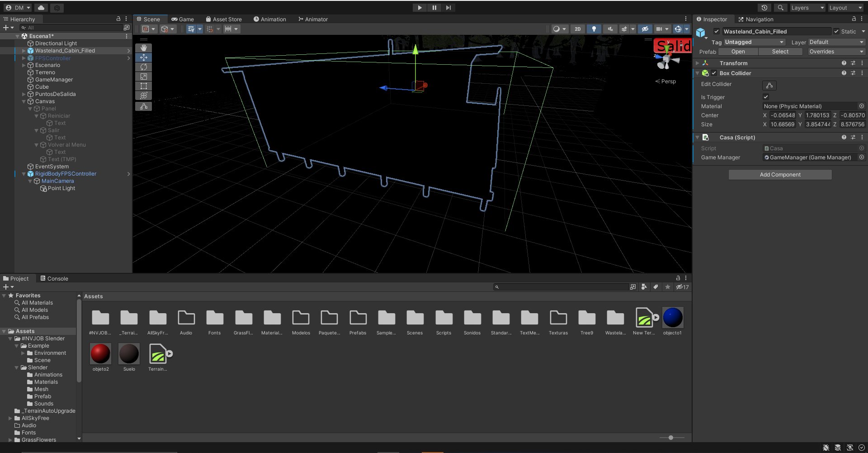Toggle 2D view mode in Scene
Screen dimensions: 868x453
coord(577,29)
